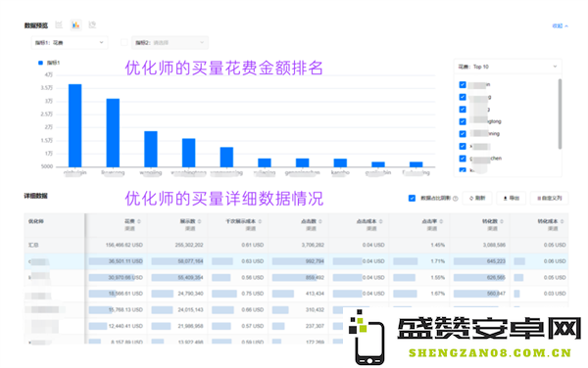Uncheck the optimizer ending in 'chen'
The width and height of the screenshot is (588, 368).
(463, 159)
